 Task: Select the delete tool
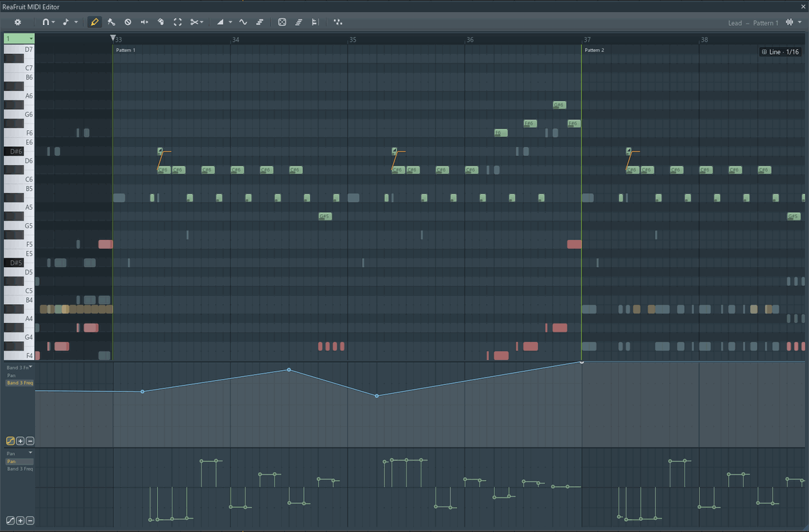pyautogui.click(x=128, y=22)
